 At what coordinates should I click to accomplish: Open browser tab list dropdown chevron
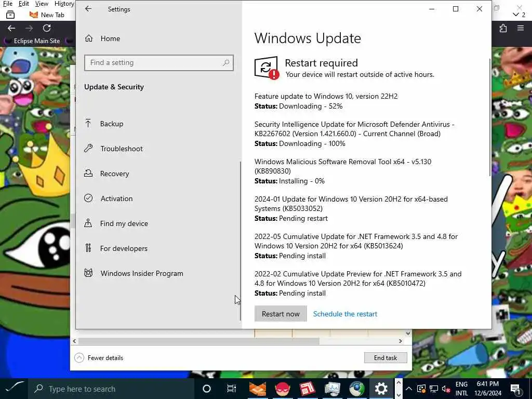(x=516, y=15)
